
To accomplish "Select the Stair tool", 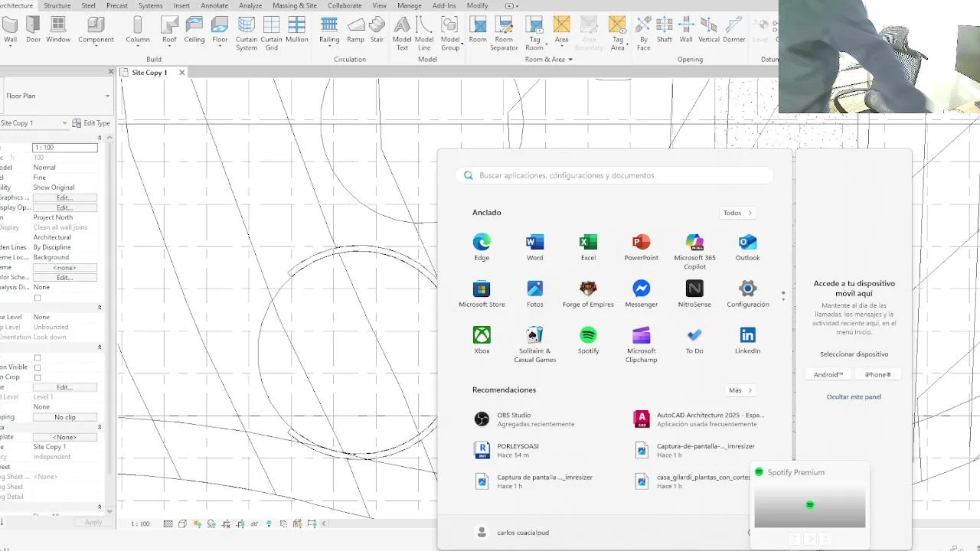I will tap(377, 30).
